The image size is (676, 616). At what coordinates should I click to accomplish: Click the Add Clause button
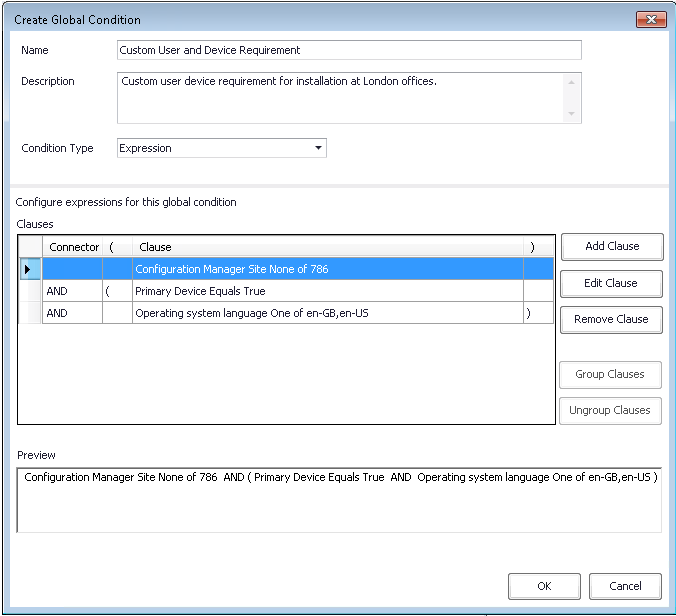tap(611, 246)
